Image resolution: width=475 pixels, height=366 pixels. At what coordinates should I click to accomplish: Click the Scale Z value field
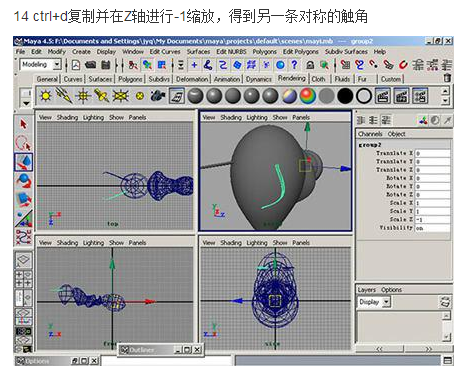pos(432,220)
